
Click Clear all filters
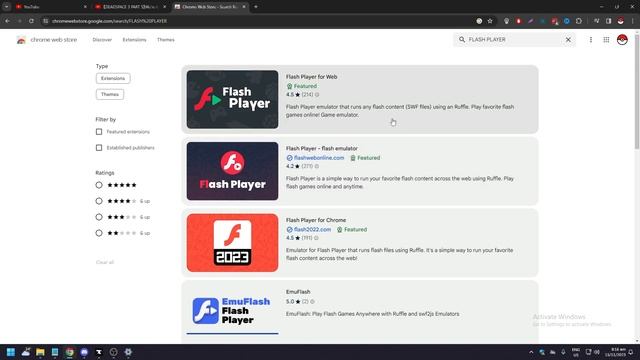pos(105,262)
